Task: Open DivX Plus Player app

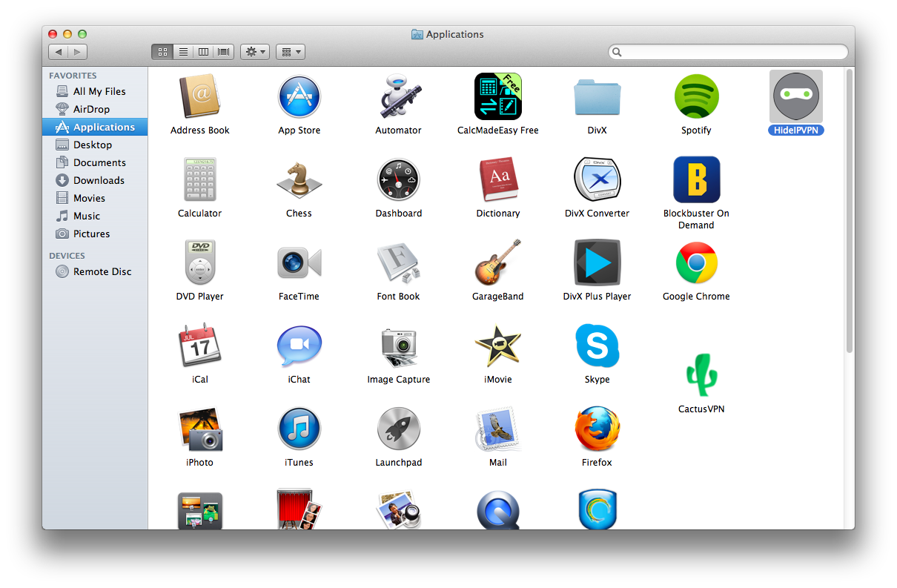Action: [598, 262]
